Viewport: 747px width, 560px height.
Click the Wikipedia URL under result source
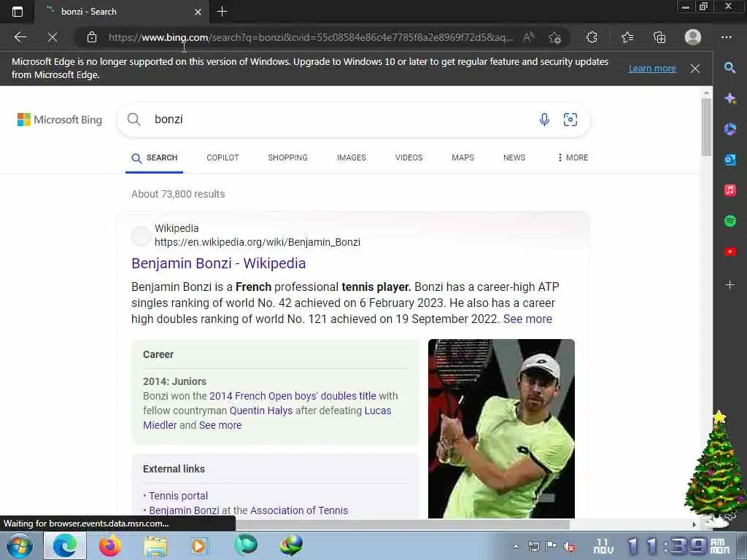[258, 242]
